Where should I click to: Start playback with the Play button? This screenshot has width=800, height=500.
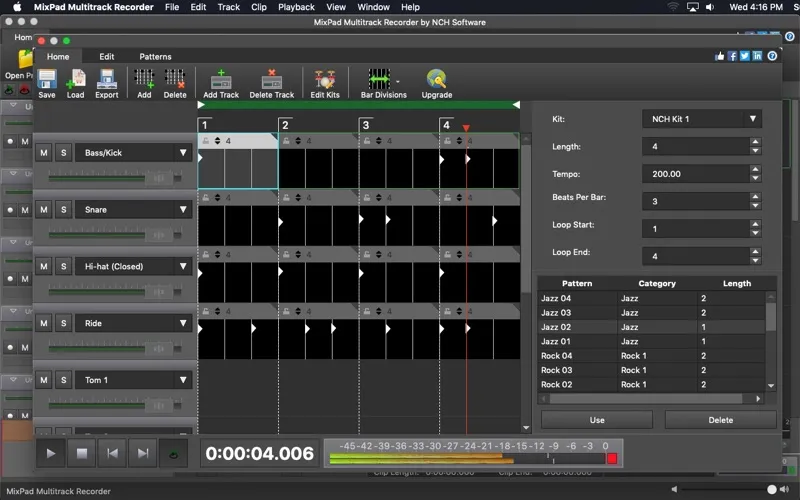click(51, 453)
